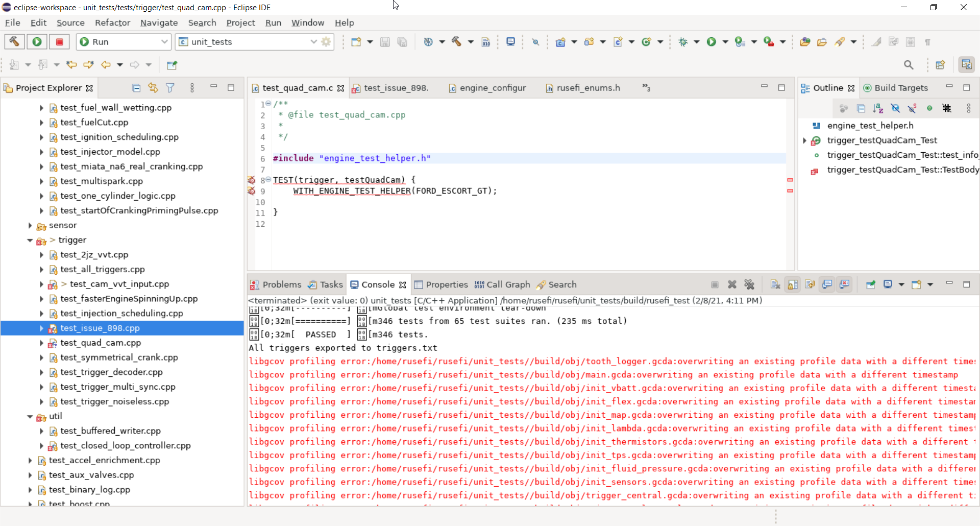Click Pin Console icon
The width and height of the screenshot is (980, 526).
coord(871,284)
